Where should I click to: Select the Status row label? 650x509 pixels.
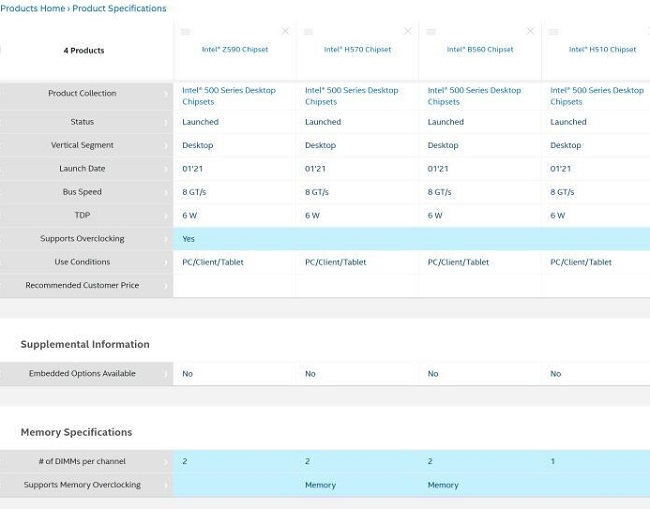82,122
